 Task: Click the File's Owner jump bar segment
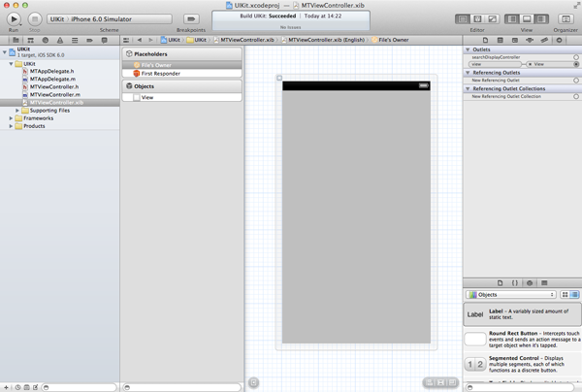390,40
